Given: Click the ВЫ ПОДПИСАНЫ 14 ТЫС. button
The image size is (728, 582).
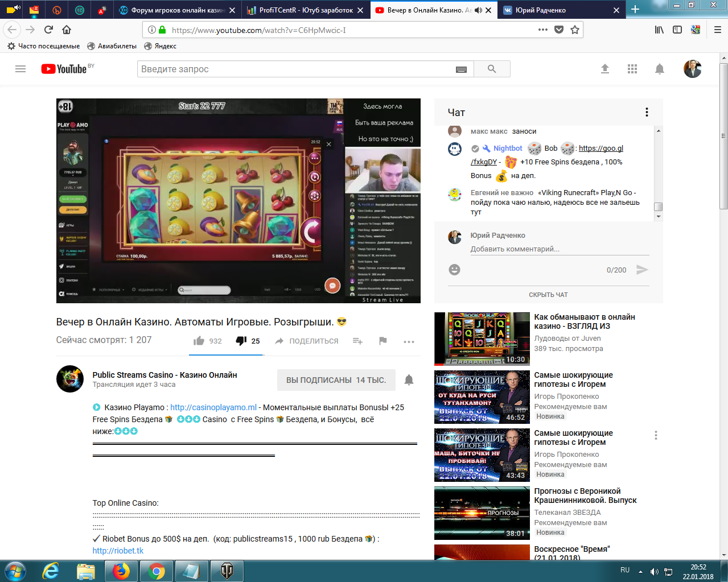Looking at the screenshot, I should [x=336, y=380].
